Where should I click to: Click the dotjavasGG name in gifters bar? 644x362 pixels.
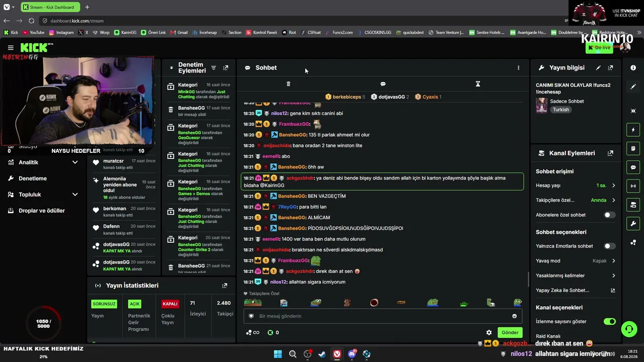(x=391, y=97)
